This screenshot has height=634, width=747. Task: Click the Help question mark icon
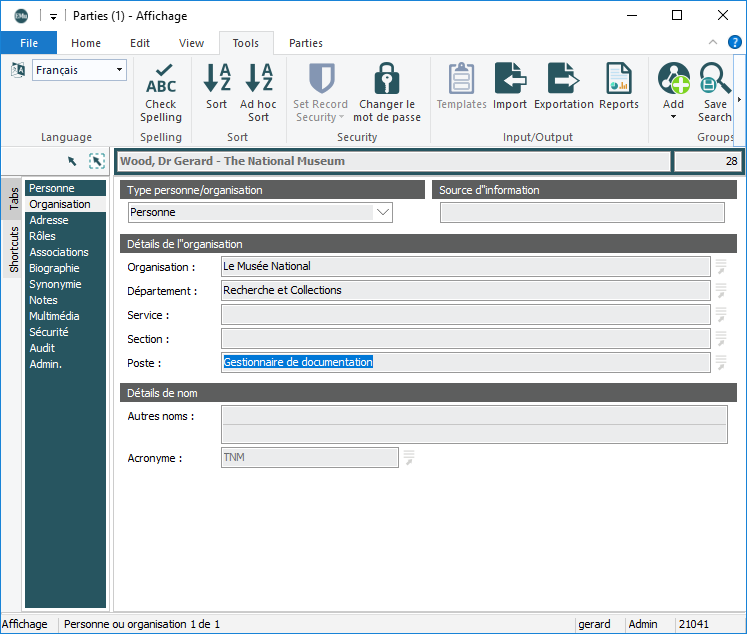734,42
